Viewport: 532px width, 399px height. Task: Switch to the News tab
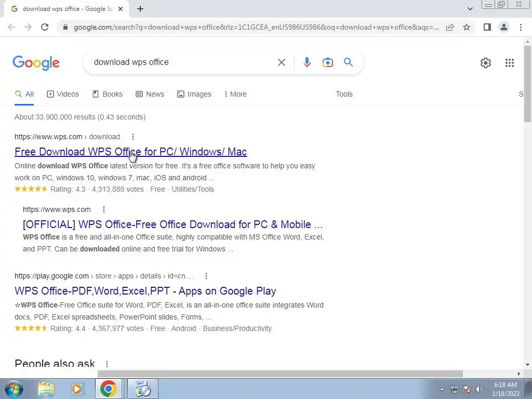click(150, 94)
